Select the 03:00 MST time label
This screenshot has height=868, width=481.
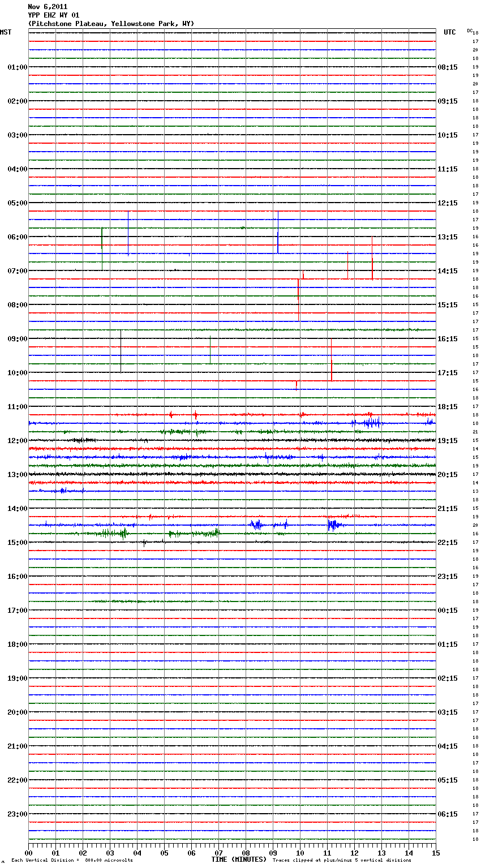pyautogui.click(x=18, y=135)
